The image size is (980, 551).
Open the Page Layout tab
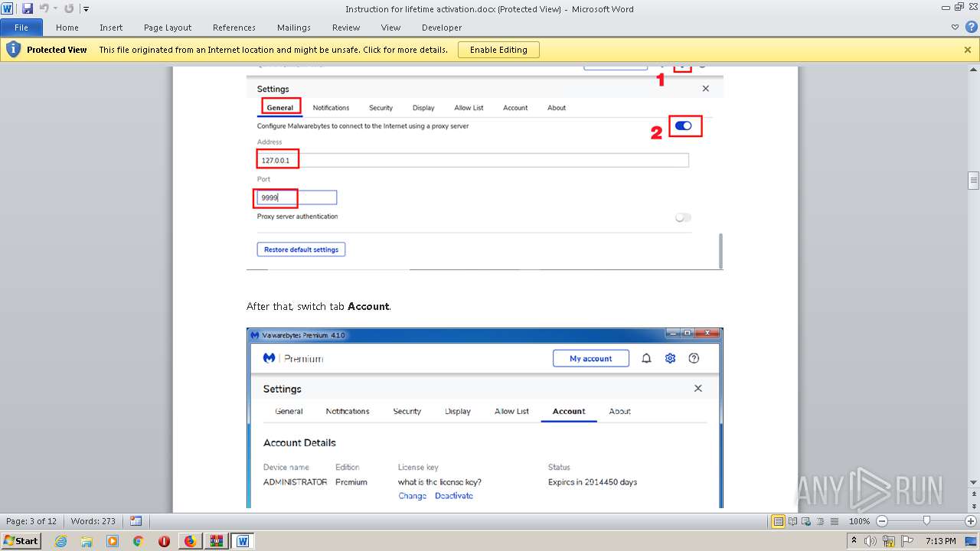click(168, 28)
